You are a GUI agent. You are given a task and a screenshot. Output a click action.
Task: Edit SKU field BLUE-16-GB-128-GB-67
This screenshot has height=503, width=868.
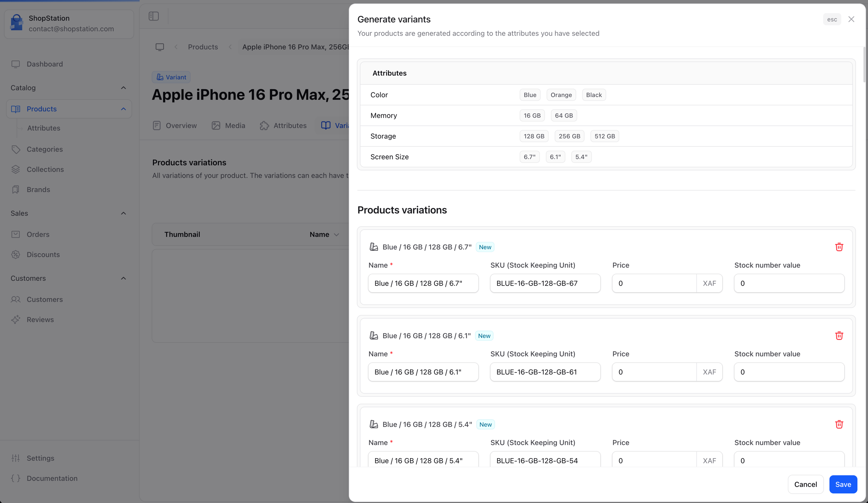click(545, 283)
